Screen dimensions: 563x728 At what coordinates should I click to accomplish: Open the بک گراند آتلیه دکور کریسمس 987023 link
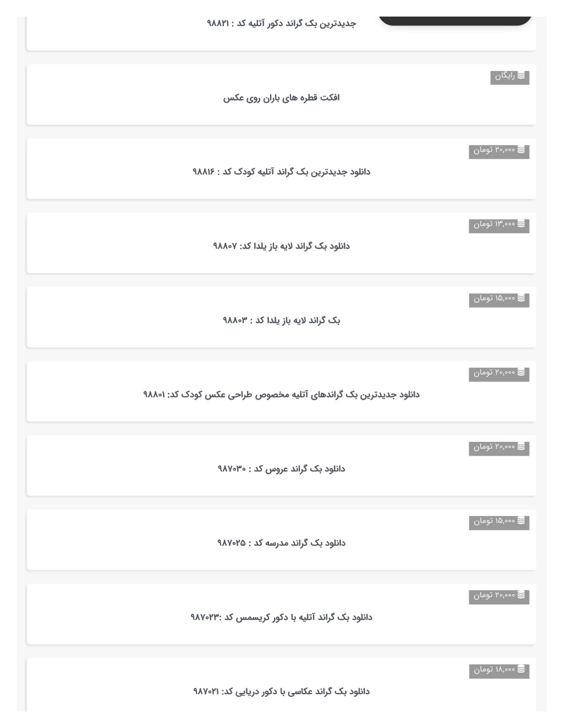coord(281,617)
